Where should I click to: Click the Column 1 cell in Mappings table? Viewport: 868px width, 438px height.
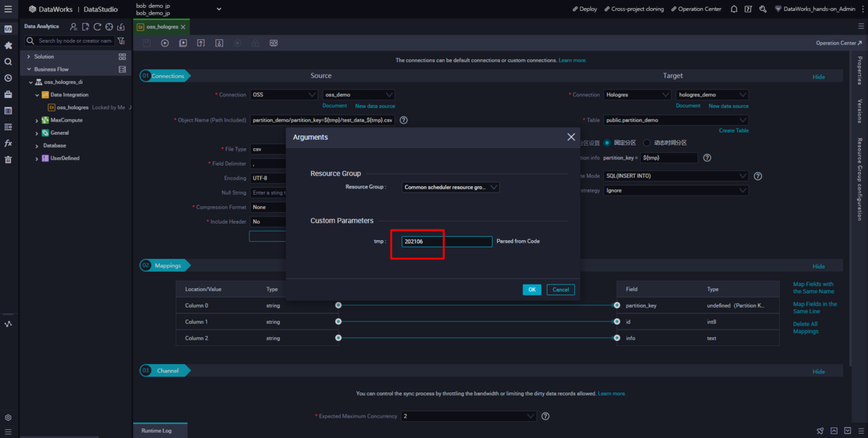tap(196, 321)
